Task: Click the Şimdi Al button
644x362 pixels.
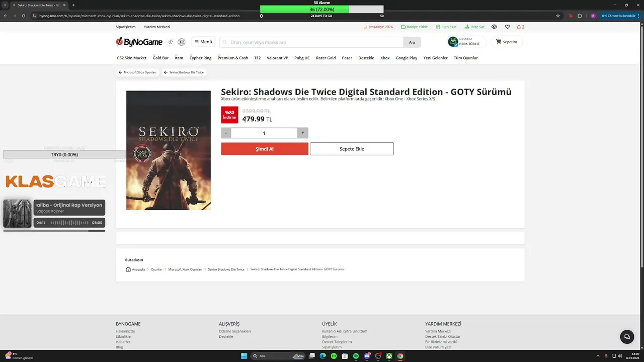Action: click(265, 149)
